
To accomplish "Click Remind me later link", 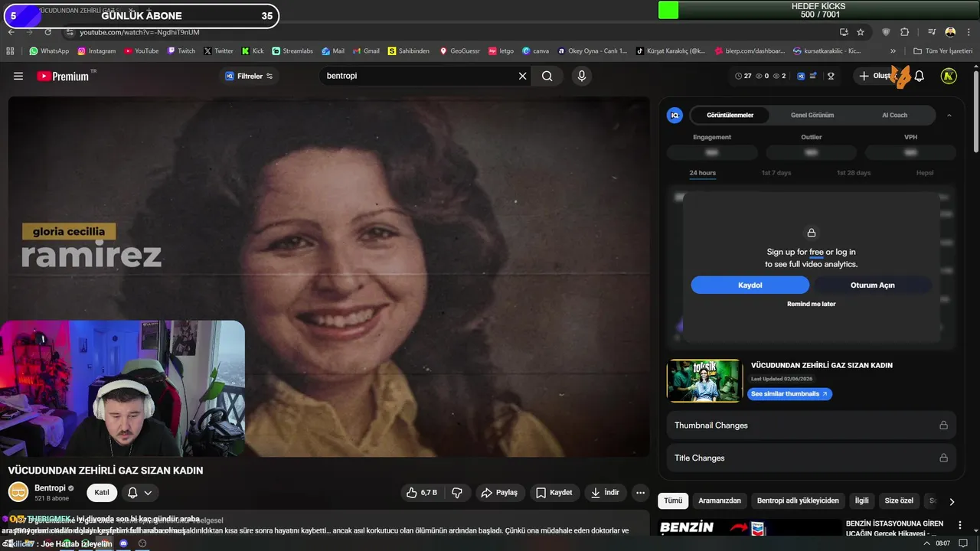I will coord(811,304).
